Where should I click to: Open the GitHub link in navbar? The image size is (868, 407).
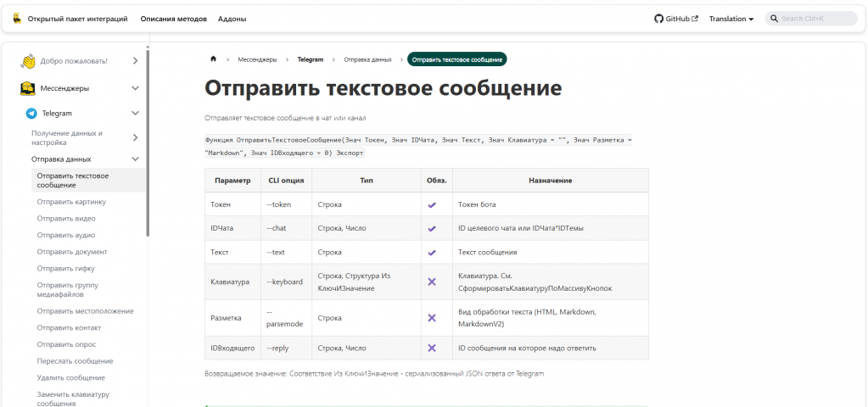pos(676,19)
